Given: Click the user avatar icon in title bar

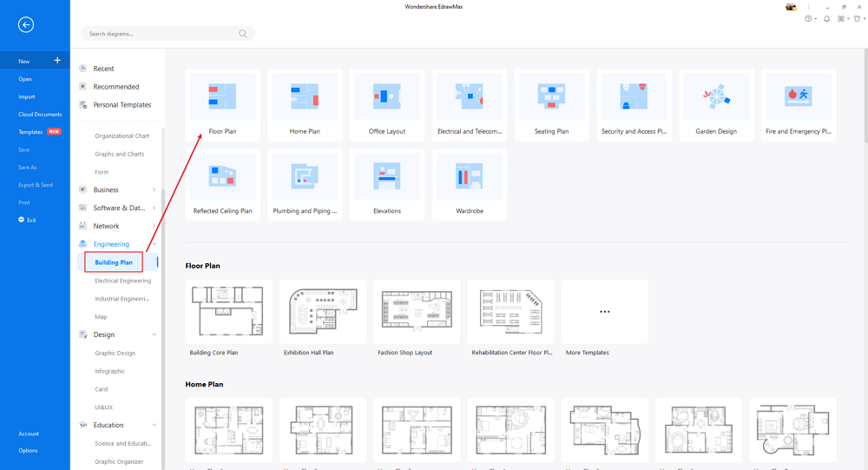Looking at the screenshot, I should point(791,7).
